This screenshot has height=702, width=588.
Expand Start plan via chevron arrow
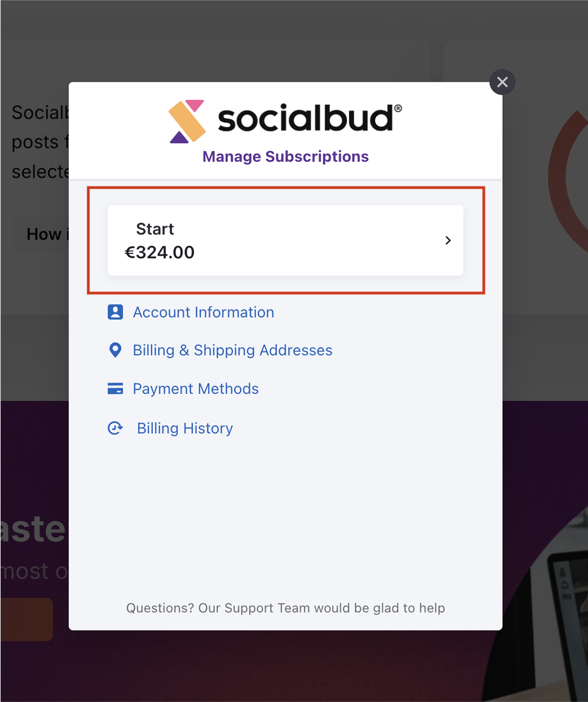click(x=448, y=240)
